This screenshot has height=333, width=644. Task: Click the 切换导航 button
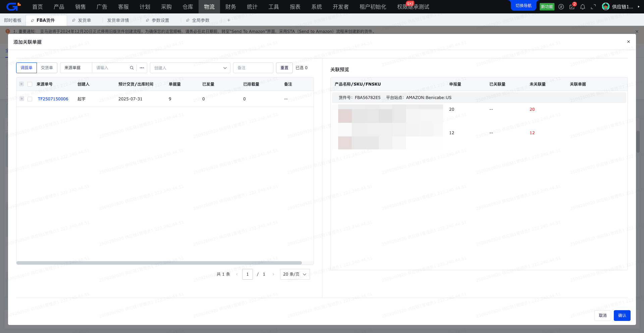pyautogui.click(x=524, y=6)
